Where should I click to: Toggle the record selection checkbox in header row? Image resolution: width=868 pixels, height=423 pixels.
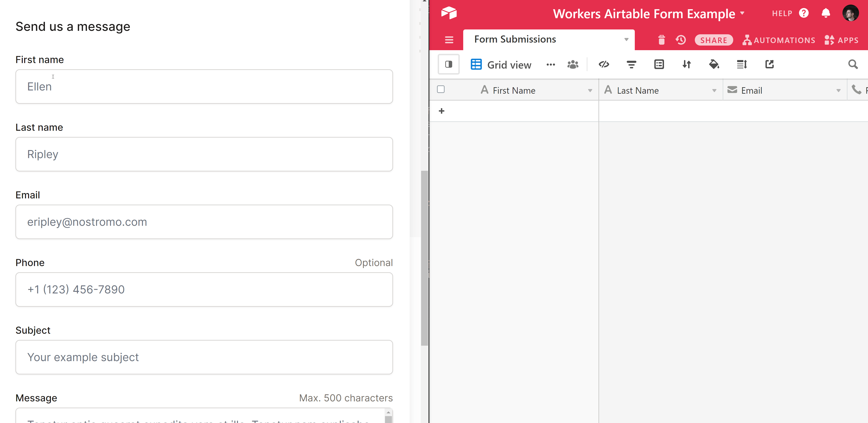[441, 89]
